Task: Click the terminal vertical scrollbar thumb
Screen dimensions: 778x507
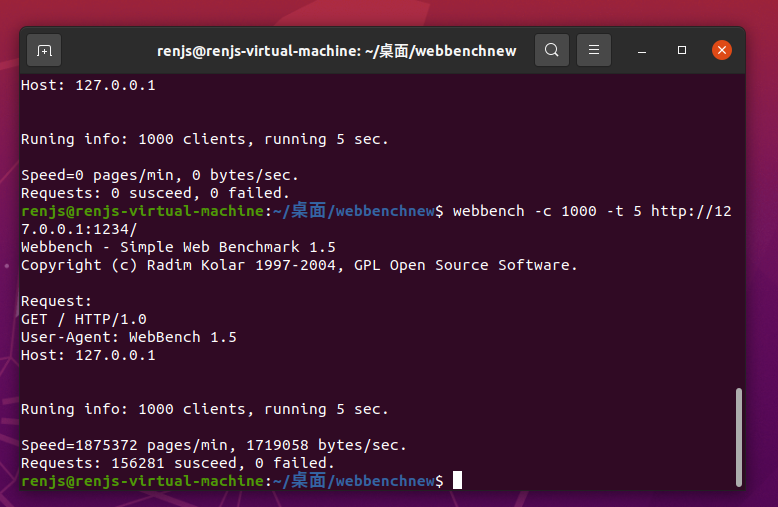Action: pos(739,437)
